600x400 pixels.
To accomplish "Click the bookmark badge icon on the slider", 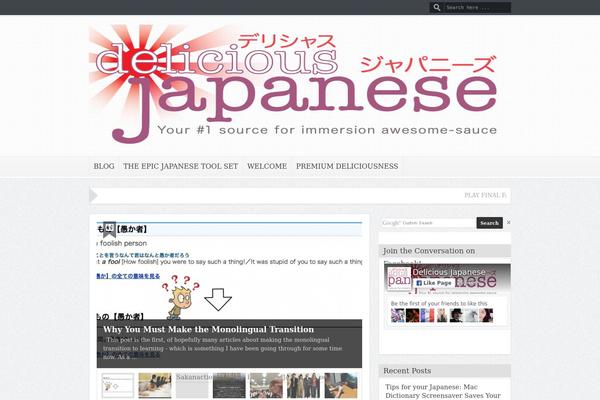I will pyautogui.click(x=109, y=229).
